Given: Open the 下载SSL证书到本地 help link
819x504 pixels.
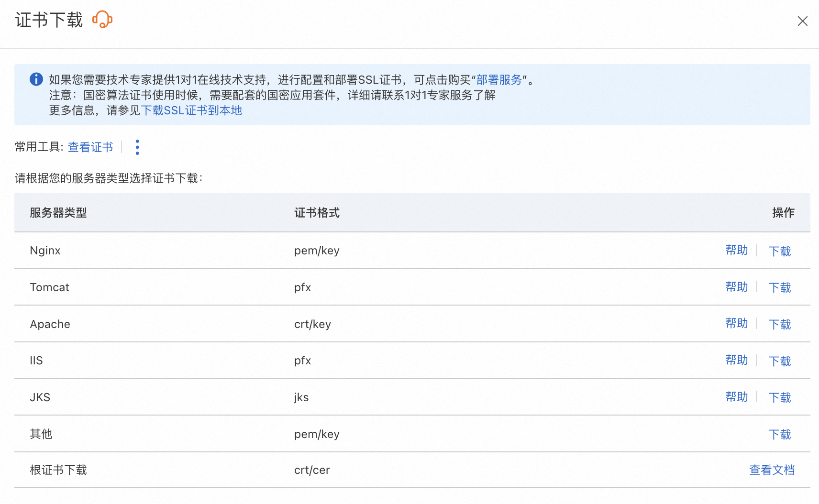Looking at the screenshot, I should tap(191, 110).
